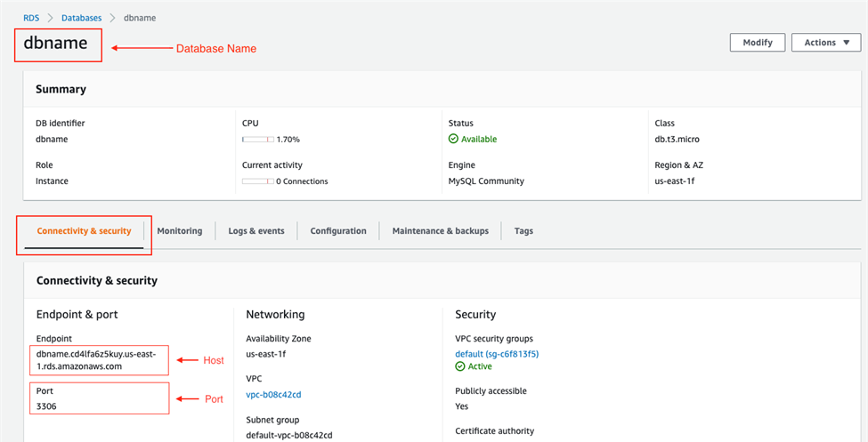Viewport: 868px width, 442px height.
Task: Open the Maintenance & backups tab
Action: pyautogui.click(x=441, y=231)
